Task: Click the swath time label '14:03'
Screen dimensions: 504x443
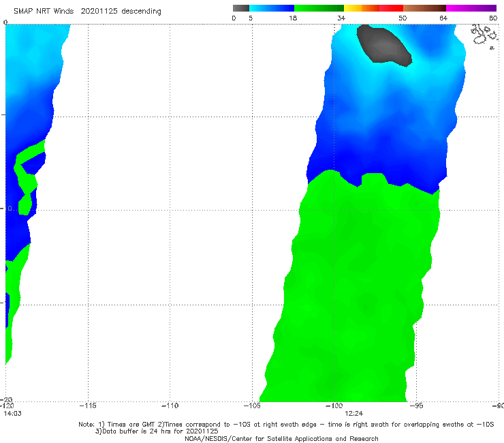Action: pos(12,414)
